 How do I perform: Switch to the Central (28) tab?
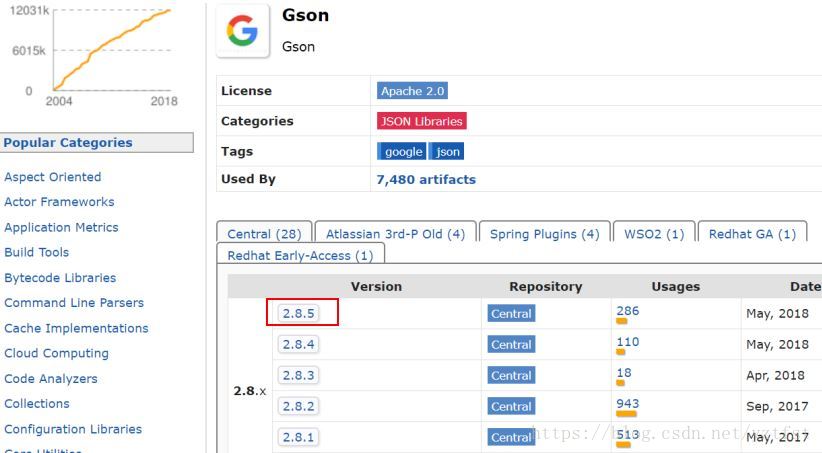pyautogui.click(x=264, y=234)
